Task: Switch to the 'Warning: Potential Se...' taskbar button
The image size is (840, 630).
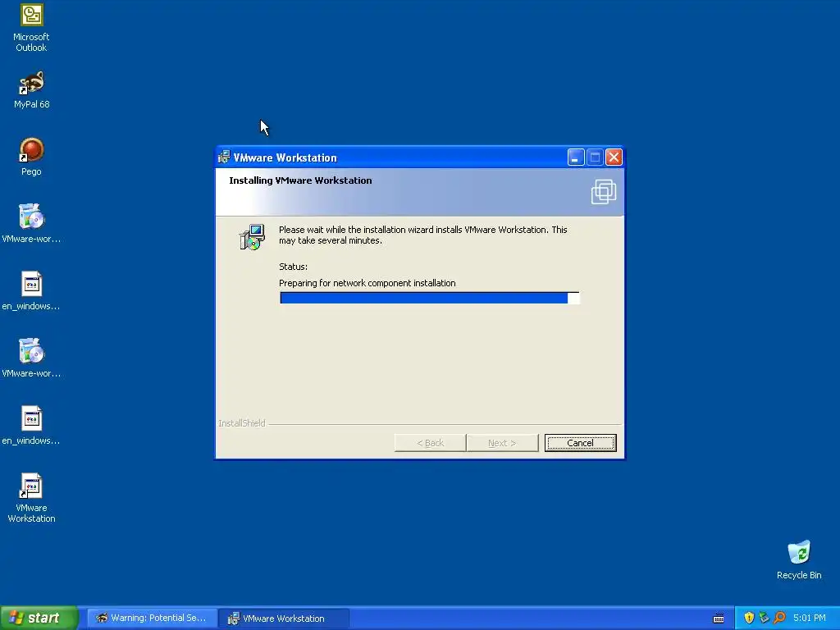Action: click(x=152, y=619)
